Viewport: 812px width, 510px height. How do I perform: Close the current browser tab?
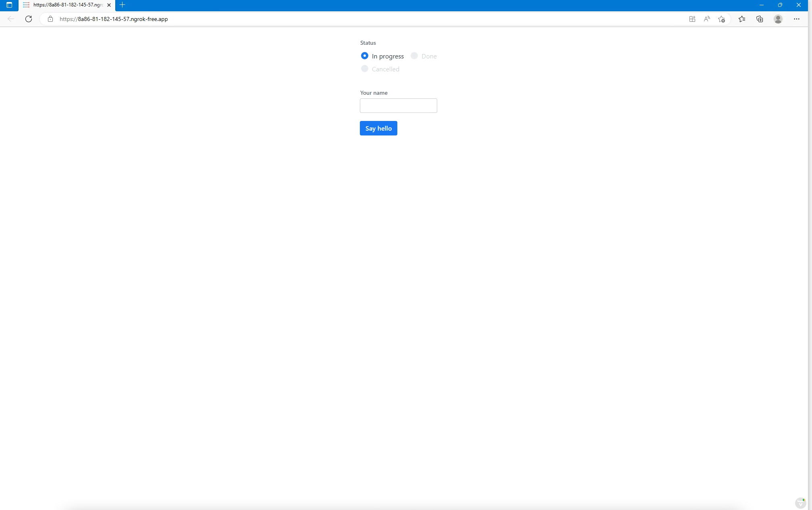pyautogui.click(x=109, y=5)
